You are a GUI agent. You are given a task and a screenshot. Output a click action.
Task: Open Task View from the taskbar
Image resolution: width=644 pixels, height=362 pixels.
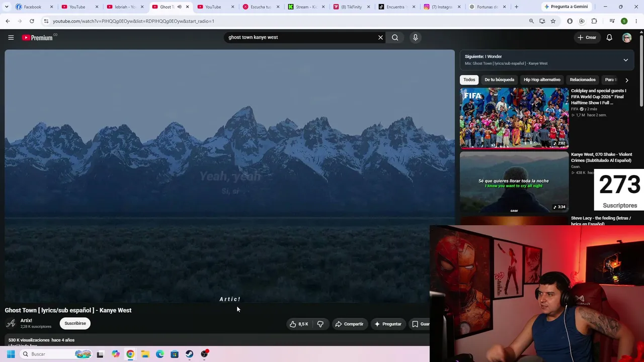tap(100, 354)
